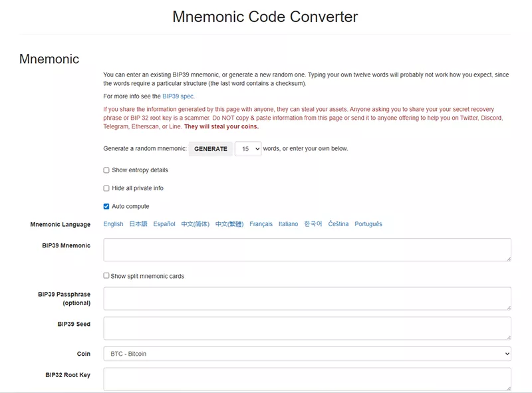532x393 pixels.
Task: Pick Čeština as mnemonic language
Action: point(338,224)
